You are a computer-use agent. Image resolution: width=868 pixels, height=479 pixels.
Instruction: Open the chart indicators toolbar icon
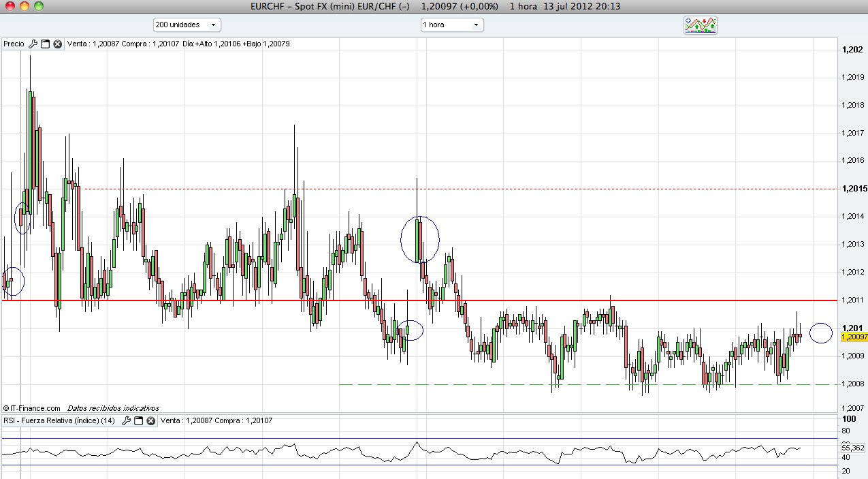tap(701, 25)
